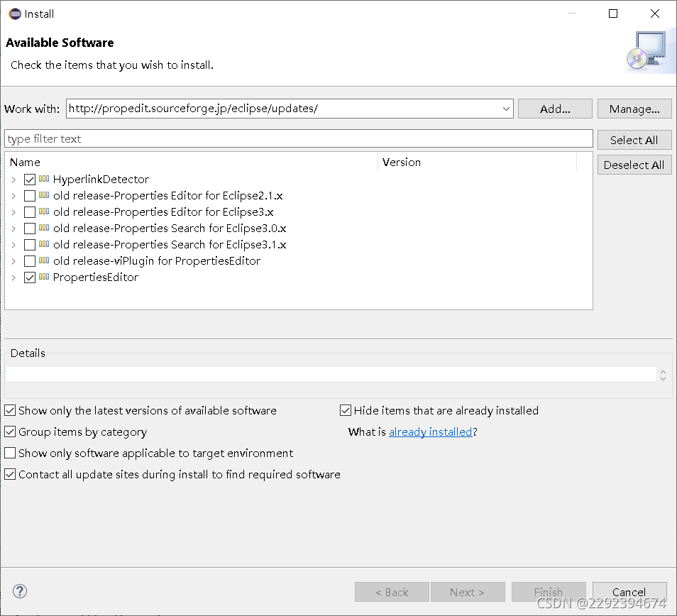
Task: Click the Manage... button
Action: tap(634, 109)
